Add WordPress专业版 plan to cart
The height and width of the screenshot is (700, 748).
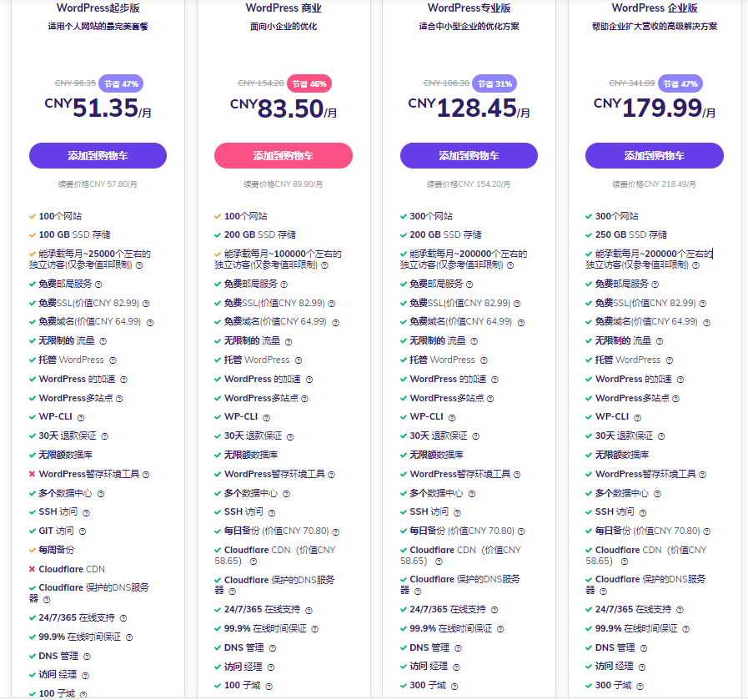pos(469,155)
